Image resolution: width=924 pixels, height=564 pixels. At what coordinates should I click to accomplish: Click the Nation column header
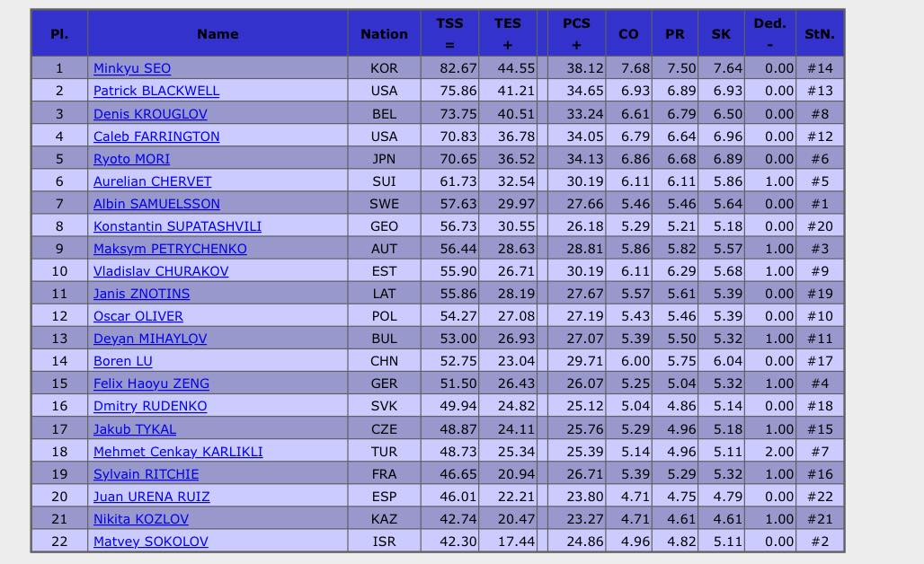(x=384, y=34)
